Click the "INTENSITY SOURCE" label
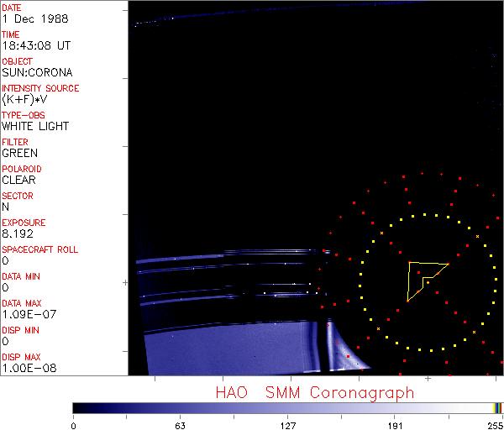The width and height of the screenshot is (504, 430). 40,88
